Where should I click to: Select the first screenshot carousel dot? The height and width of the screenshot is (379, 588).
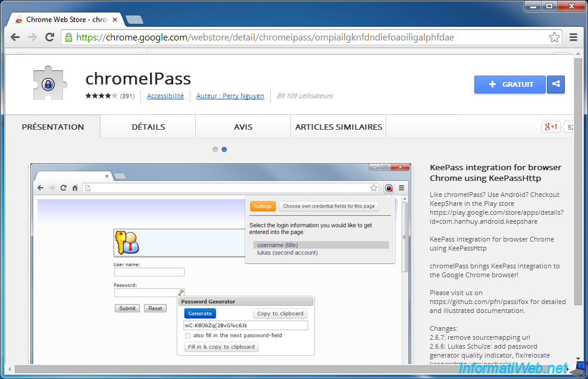click(x=215, y=149)
